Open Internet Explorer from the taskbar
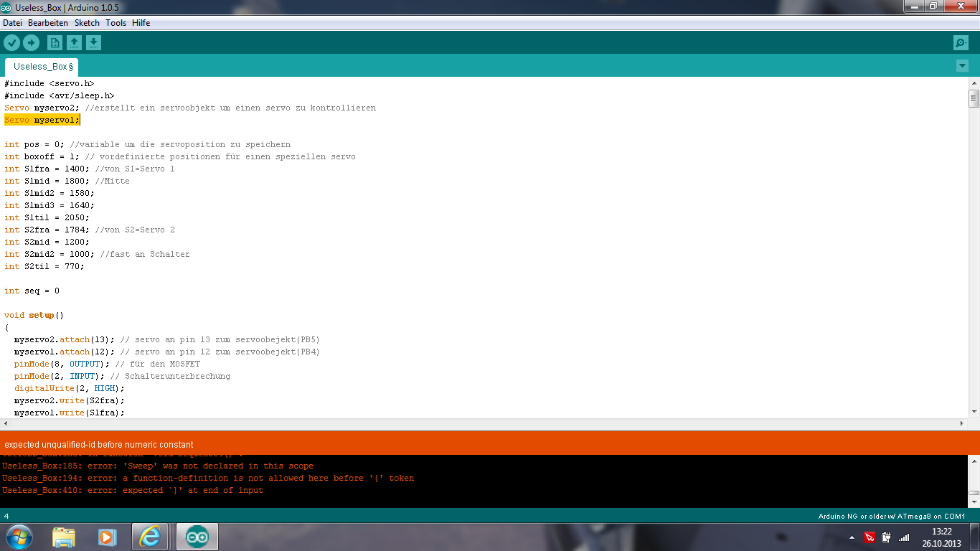980x551 pixels. point(151,537)
